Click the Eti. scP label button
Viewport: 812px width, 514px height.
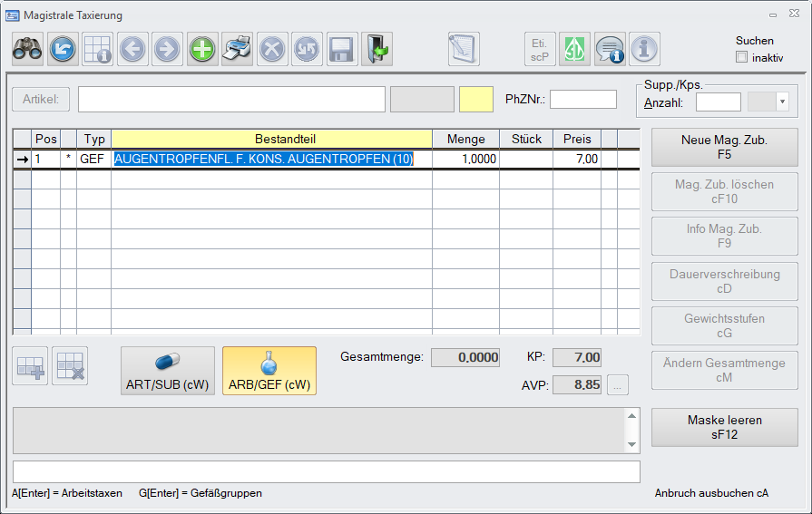click(540, 49)
